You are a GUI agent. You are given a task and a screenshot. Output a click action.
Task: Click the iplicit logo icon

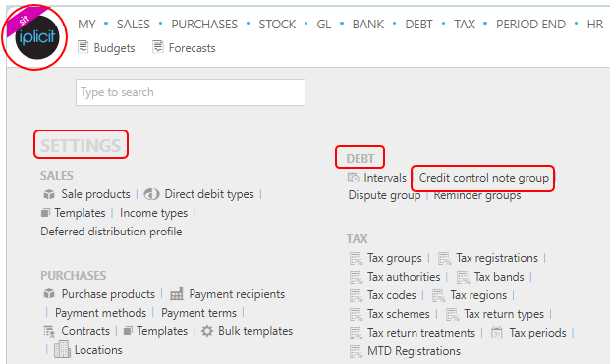[37, 37]
